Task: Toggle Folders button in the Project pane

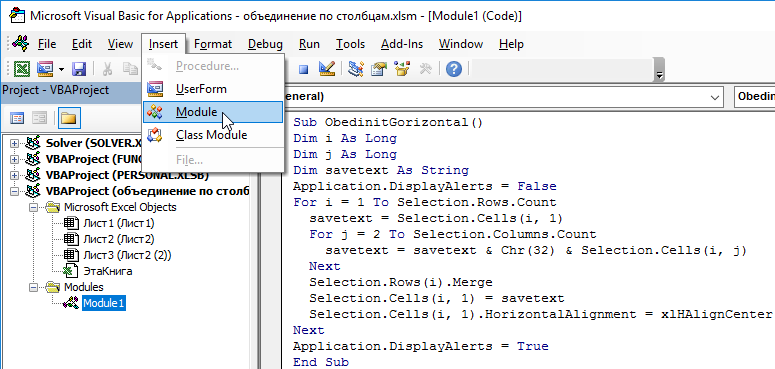Action: coord(68,118)
